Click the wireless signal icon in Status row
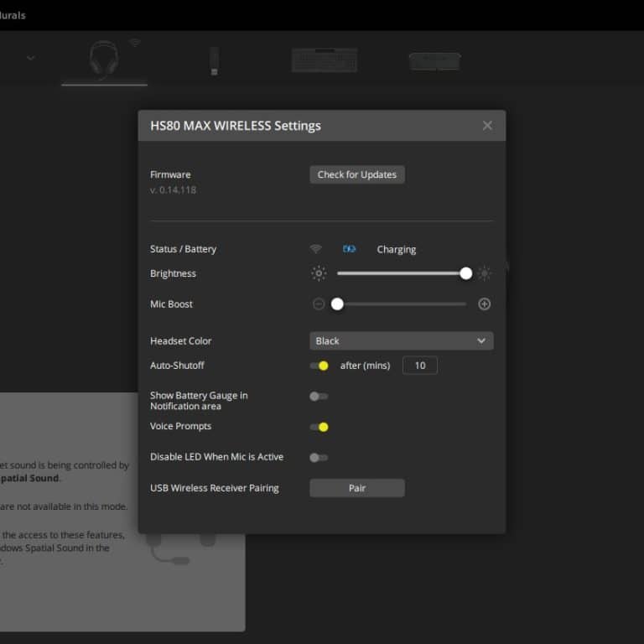Screen dimensions: 644x644 [315, 249]
